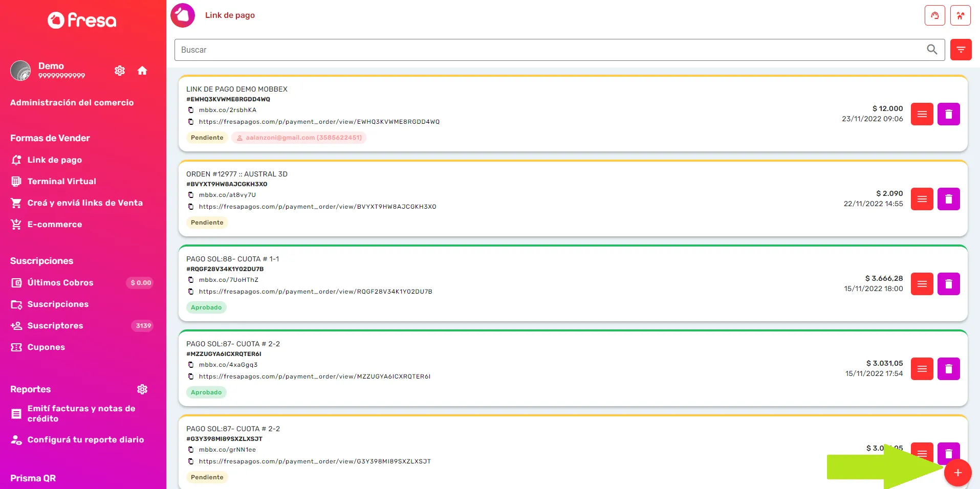The height and width of the screenshot is (489, 980).
Task: Copy short link mbbx.co/7UoHThZ
Action: coord(191,280)
